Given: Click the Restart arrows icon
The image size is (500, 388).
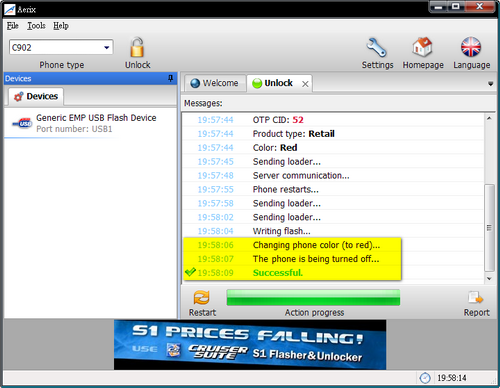Looking at the screenshot, I should (202, 298).
